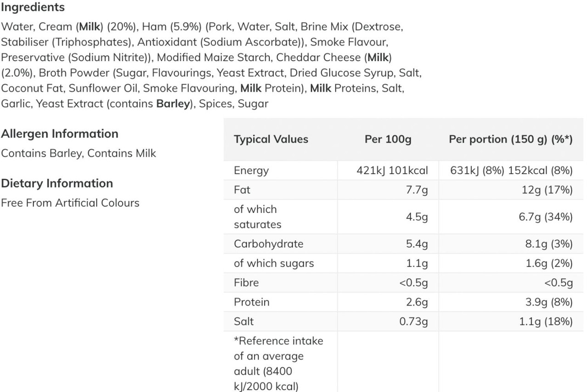Click the Salt row label
The height and width of the screenshot is (392, 588).
[x=243, y=321]
